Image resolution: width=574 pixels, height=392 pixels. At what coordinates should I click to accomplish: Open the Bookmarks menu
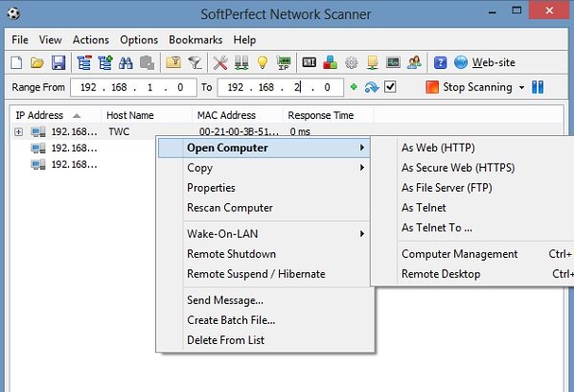[x=195, y=40]
